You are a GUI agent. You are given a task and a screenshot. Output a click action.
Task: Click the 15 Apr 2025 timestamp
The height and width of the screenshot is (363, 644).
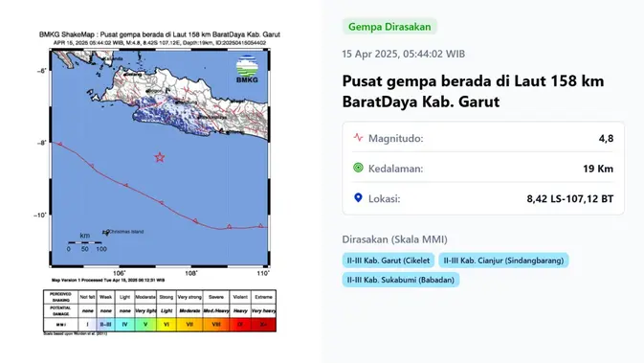403,54
